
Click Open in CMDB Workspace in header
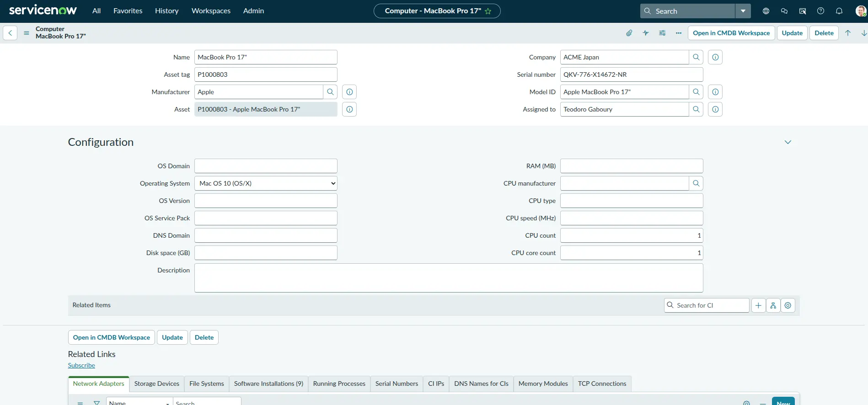(731, 33)
